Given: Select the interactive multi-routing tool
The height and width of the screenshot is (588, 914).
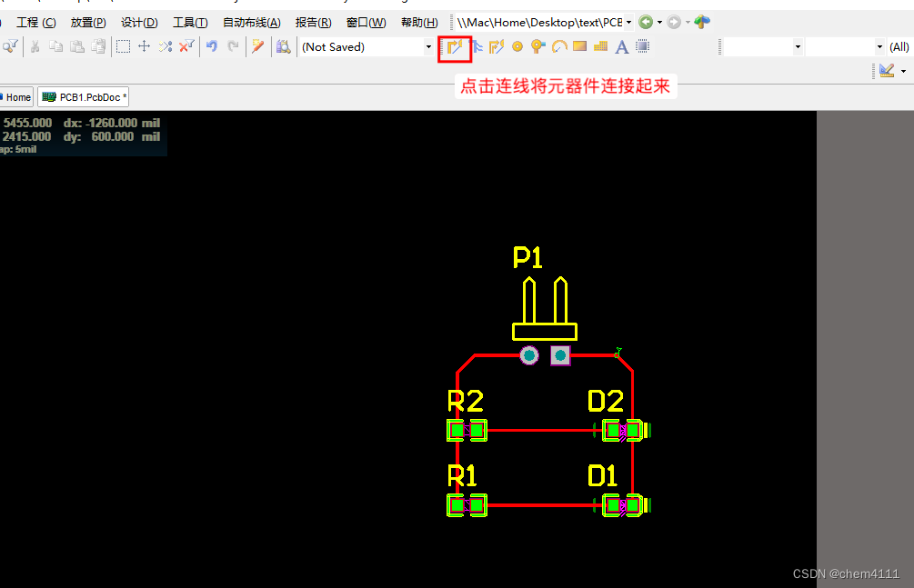Looking at the screenshot, I should (477, 46).
